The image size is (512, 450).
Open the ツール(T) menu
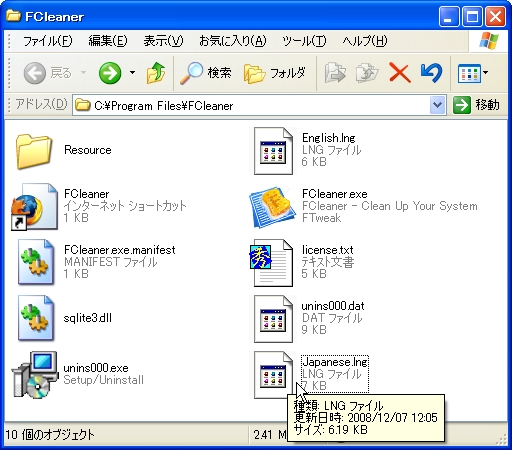[x=304, y=41]
